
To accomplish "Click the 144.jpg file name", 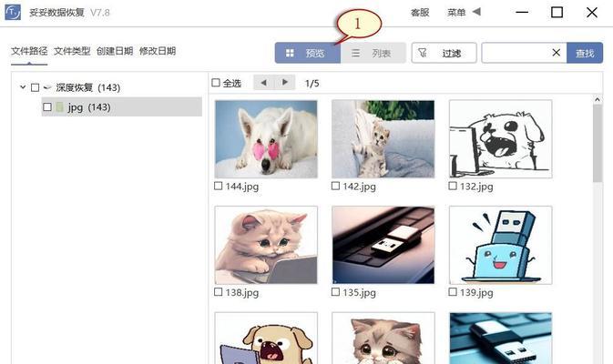I will [242, 187].
